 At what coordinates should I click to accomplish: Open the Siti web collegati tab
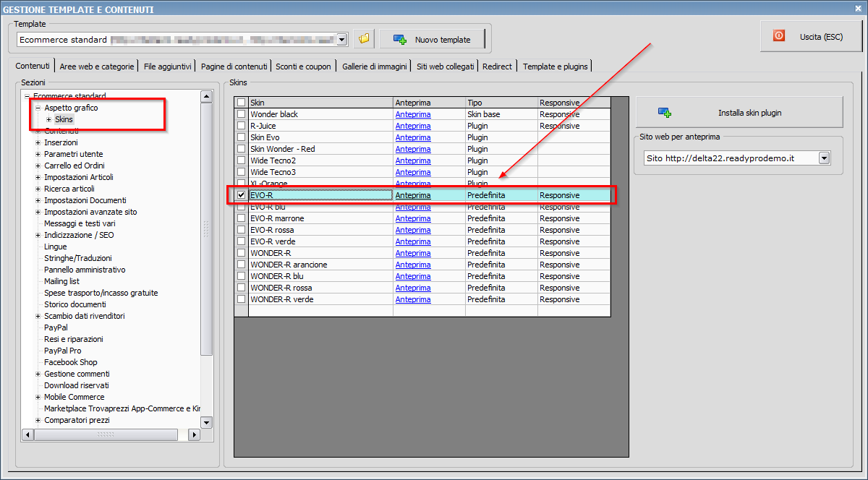click(x=446, y=67)
